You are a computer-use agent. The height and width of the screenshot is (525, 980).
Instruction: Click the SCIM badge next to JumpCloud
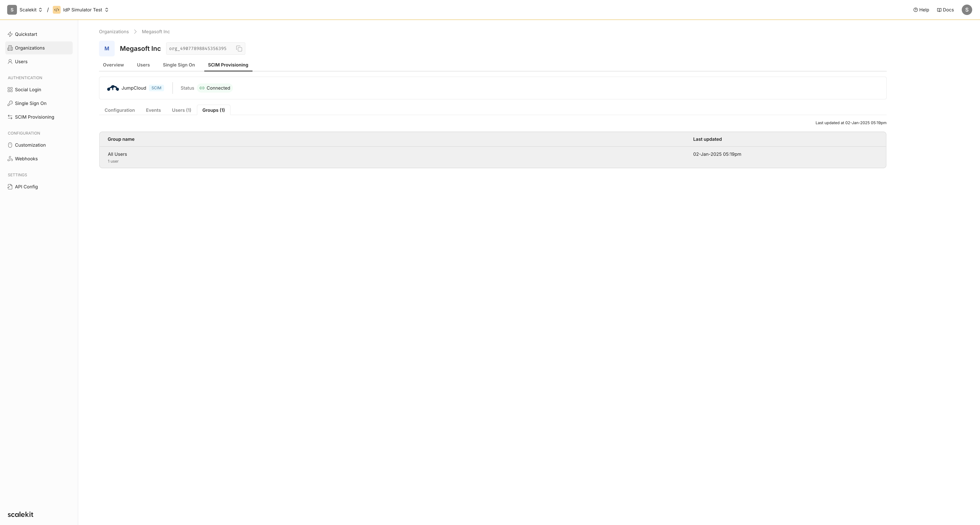point(156,88)
